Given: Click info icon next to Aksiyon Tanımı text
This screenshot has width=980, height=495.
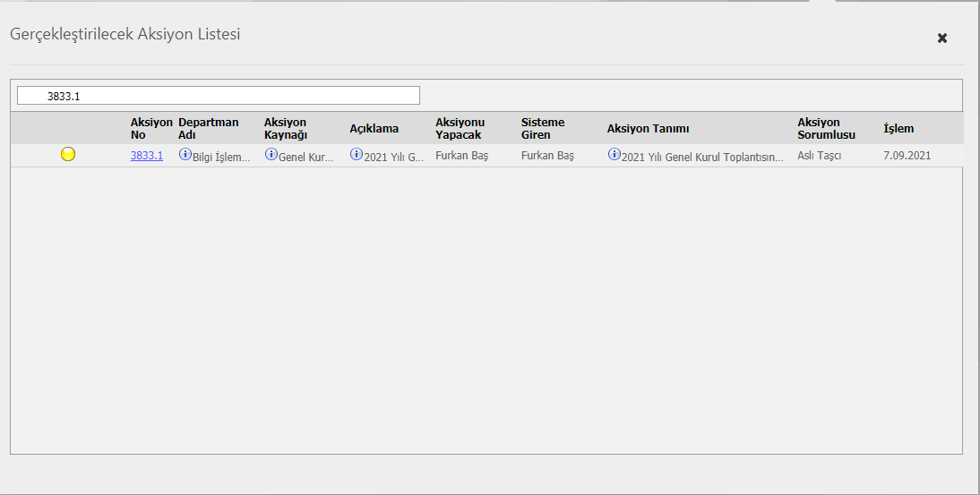Looking at the screenshot, I should coord(614,155).
